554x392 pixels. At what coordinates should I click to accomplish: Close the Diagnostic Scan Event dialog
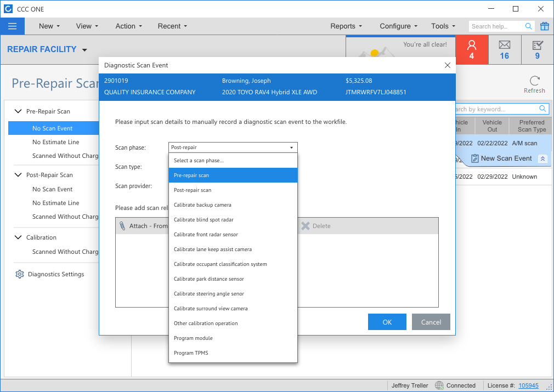[x=447, y=65]
